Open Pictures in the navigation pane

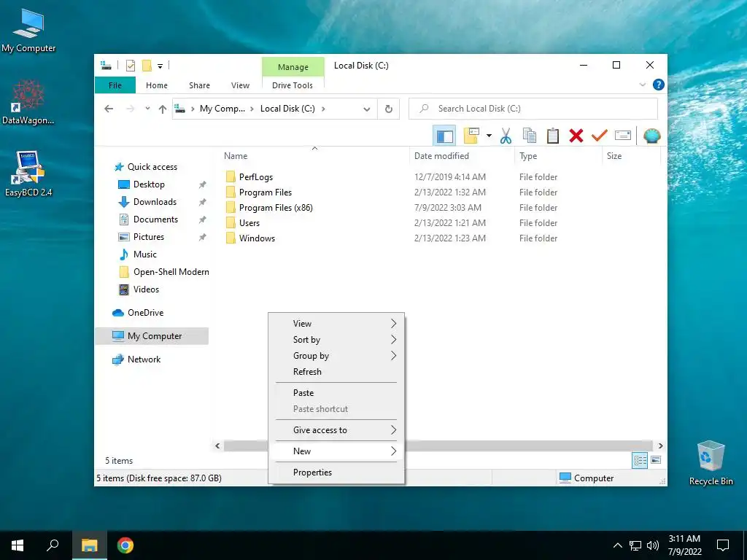[x=148, y=237]
